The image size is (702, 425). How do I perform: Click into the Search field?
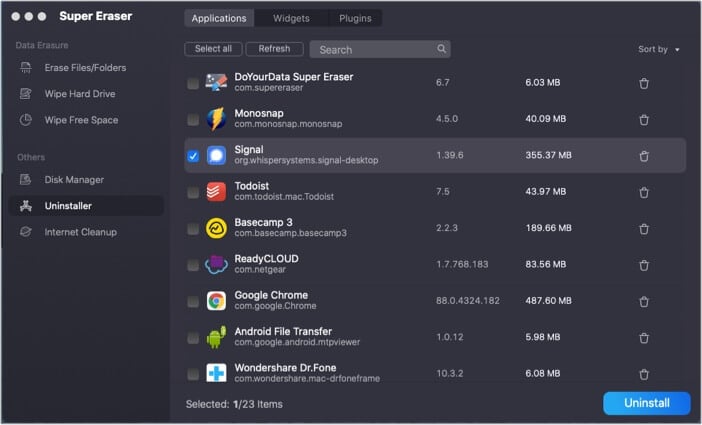point(380,49)
